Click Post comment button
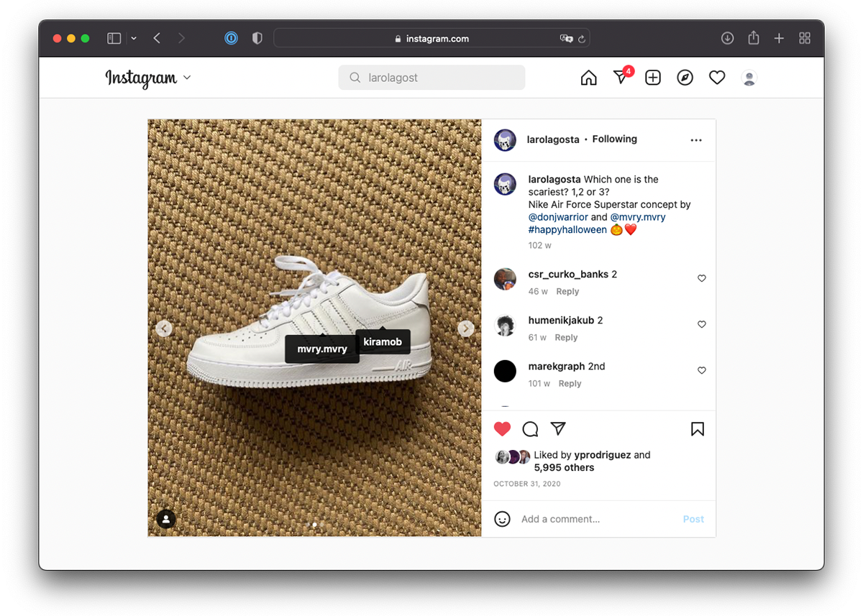 coord(693,519)
